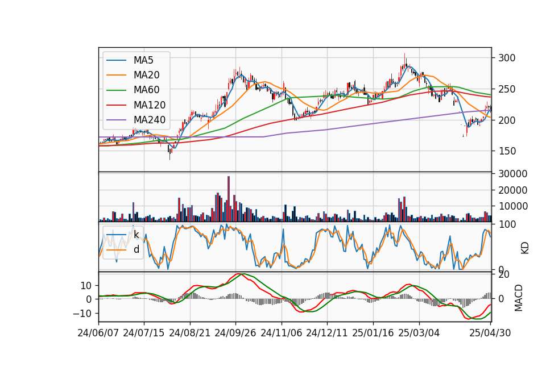Click the 150 price axis tick label

[x=507, y=151]
